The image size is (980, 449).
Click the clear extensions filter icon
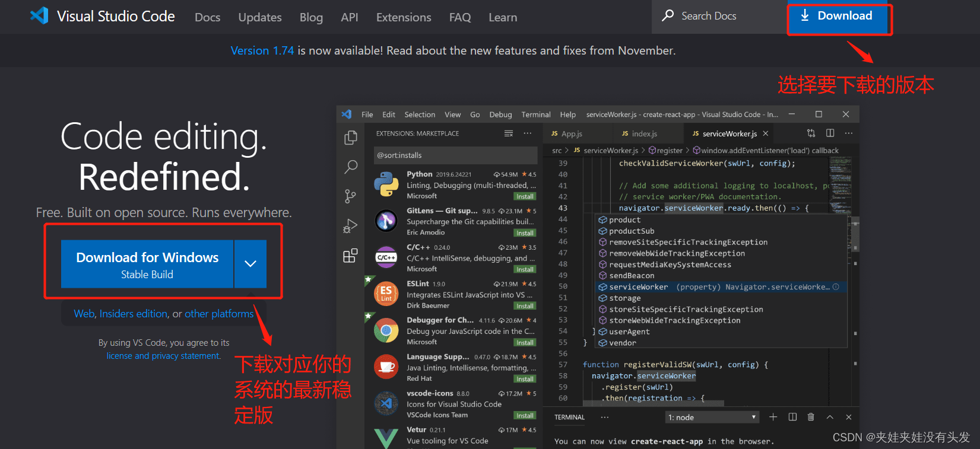coord(509,133)
